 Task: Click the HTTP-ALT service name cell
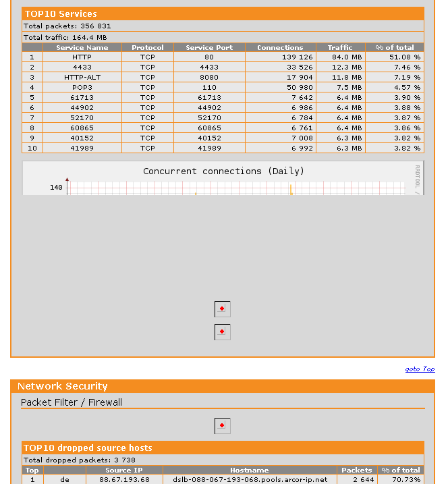tap(82, 77)
